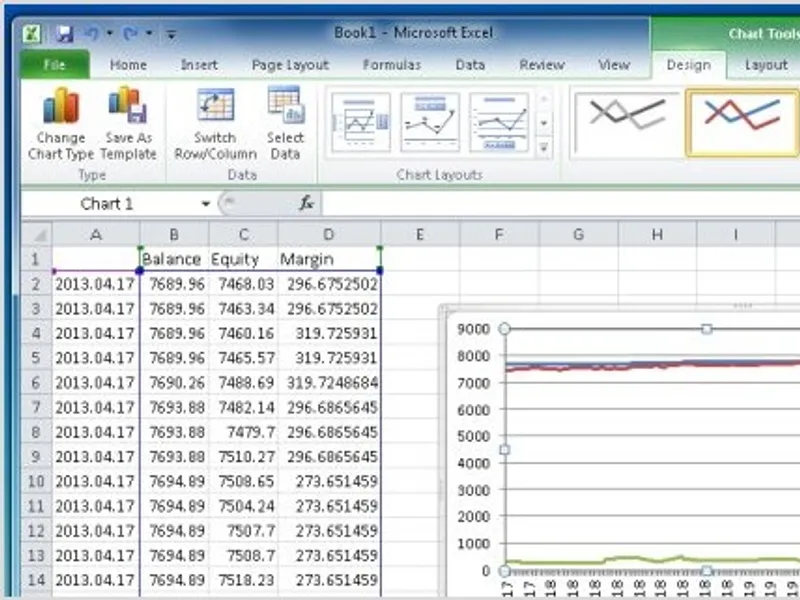The image size is (800, 600).
Task: Switch to the Data ribbon tab
Action: [470, 65]
